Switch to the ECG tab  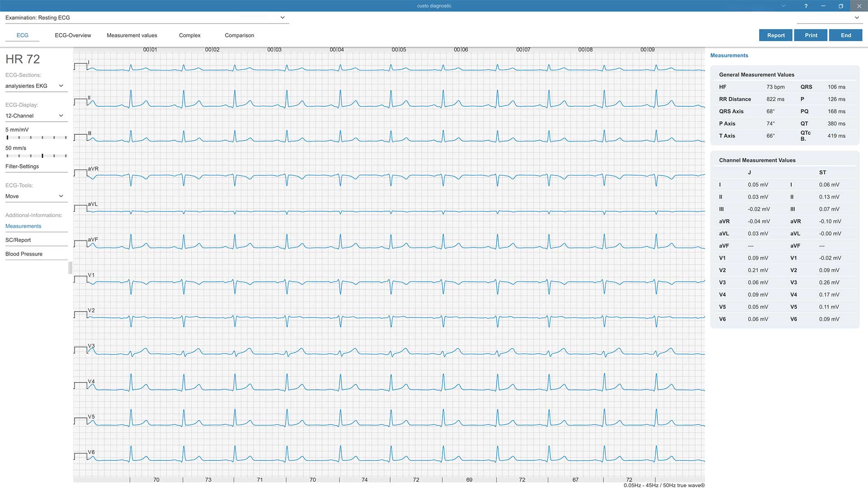click(x=22, y=35)
